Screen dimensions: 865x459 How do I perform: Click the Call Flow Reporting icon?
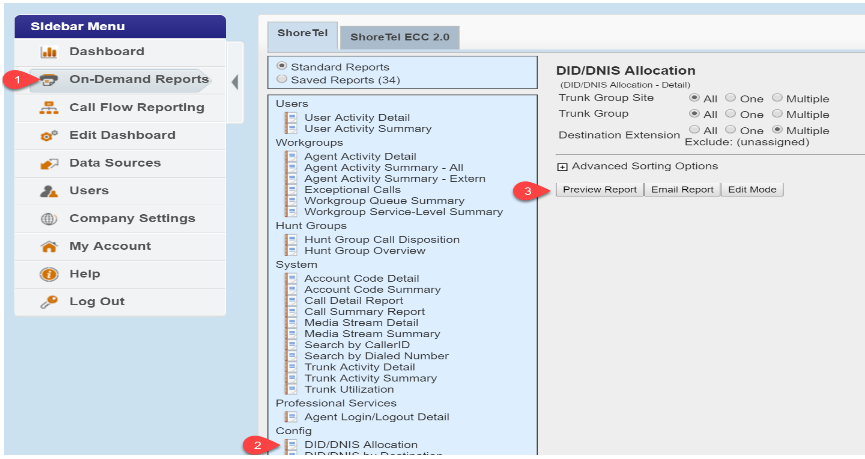48,108
